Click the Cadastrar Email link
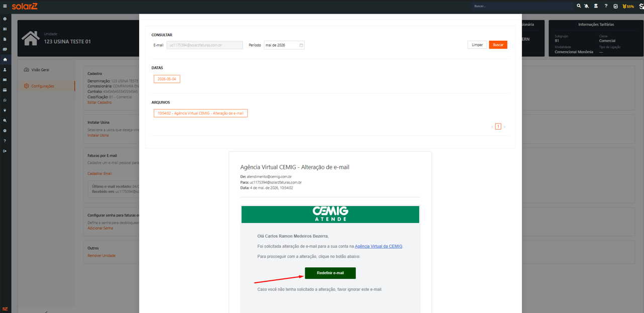 point(100,173)
